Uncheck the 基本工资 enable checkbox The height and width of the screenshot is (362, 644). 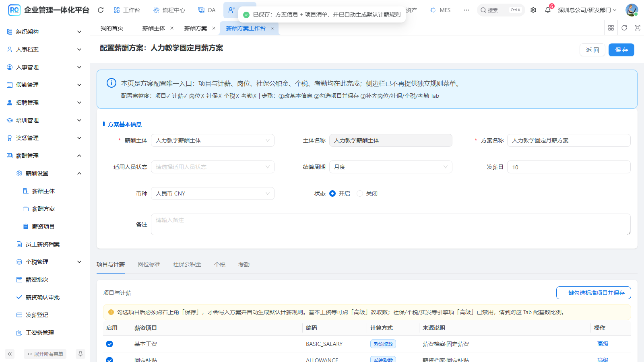tap(109, 344)
